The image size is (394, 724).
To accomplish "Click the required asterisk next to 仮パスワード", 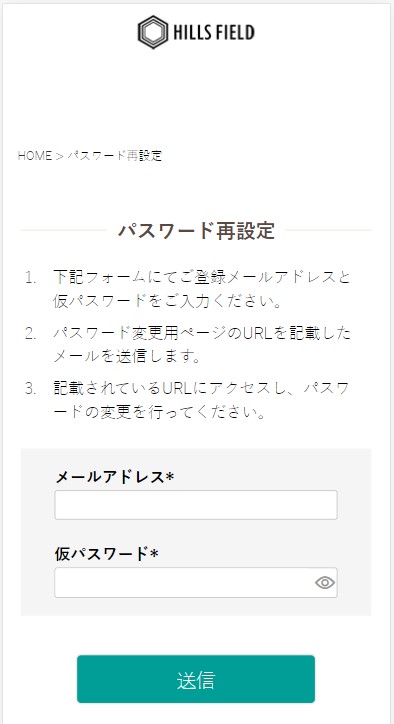I will click(x=154, y=553).
